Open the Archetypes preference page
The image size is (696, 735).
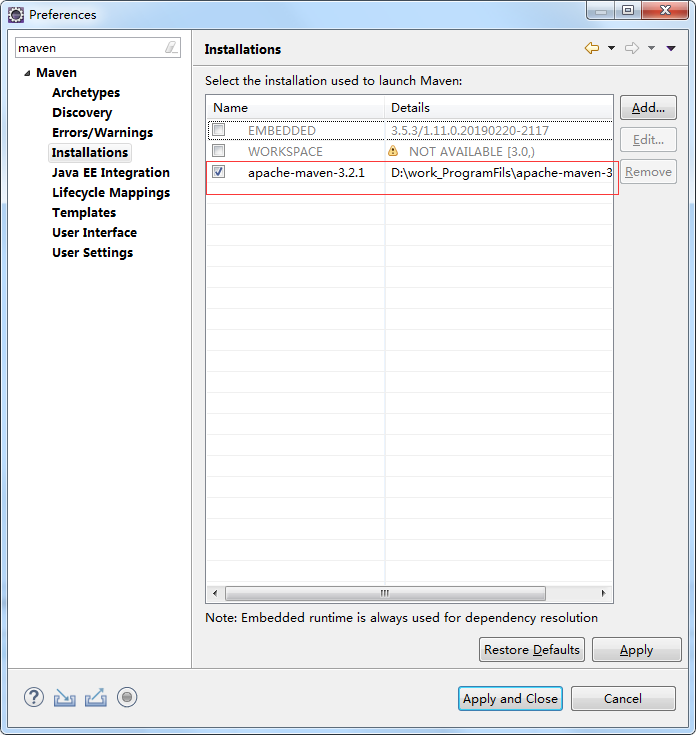click(86, 93)
